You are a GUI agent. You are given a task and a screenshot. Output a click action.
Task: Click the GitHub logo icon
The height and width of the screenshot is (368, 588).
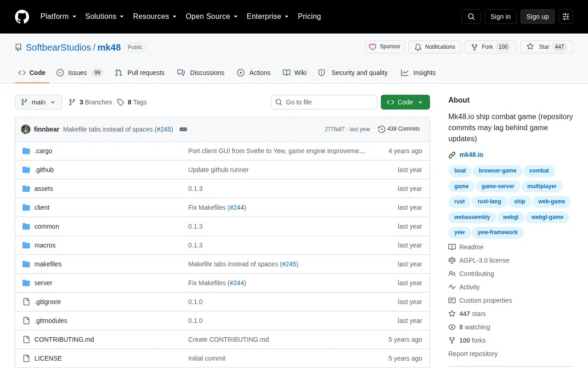(22, 17)
